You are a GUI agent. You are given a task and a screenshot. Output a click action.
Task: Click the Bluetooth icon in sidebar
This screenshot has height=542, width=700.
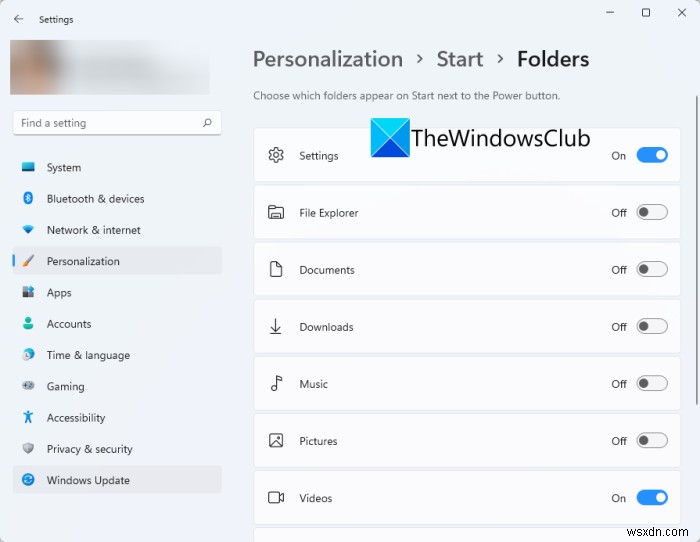tap(28, 198)
